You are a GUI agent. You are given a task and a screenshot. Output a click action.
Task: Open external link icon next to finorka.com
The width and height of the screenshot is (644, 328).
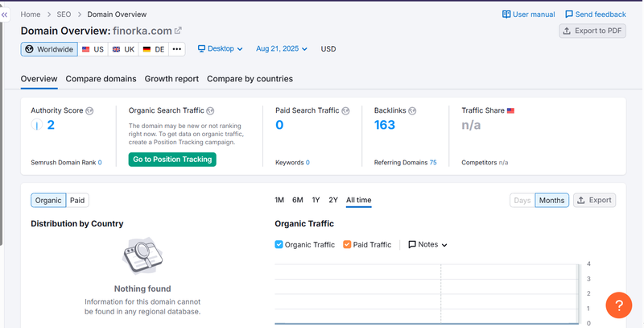click(178, 31)
